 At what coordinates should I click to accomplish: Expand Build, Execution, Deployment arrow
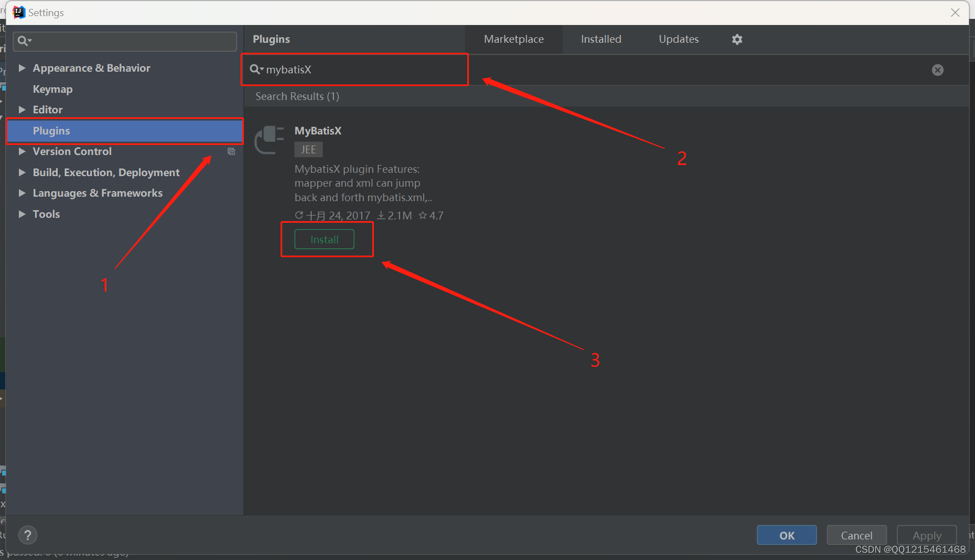(x=22, y=172)
